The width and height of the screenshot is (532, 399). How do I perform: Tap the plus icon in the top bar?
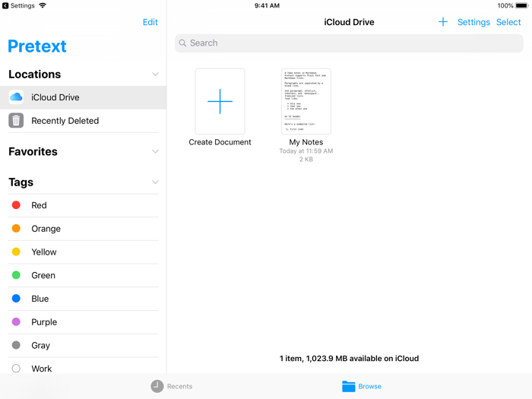coord(443,22)
